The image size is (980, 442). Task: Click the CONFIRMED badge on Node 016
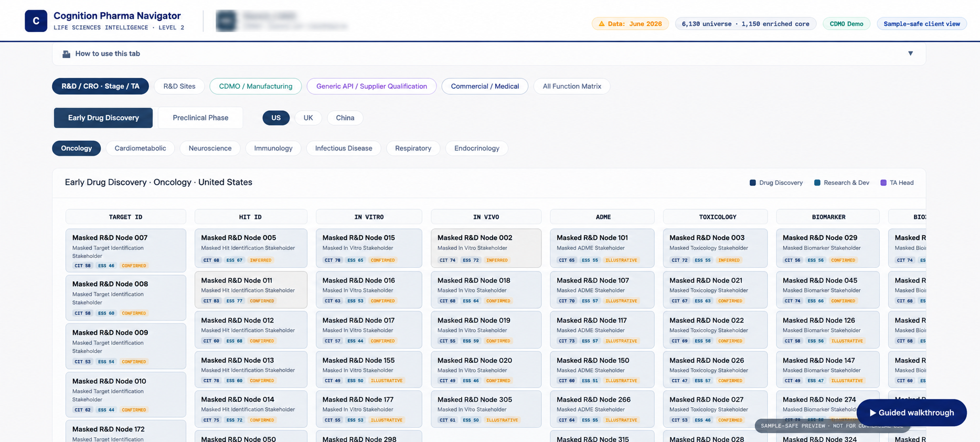(382, 301)
